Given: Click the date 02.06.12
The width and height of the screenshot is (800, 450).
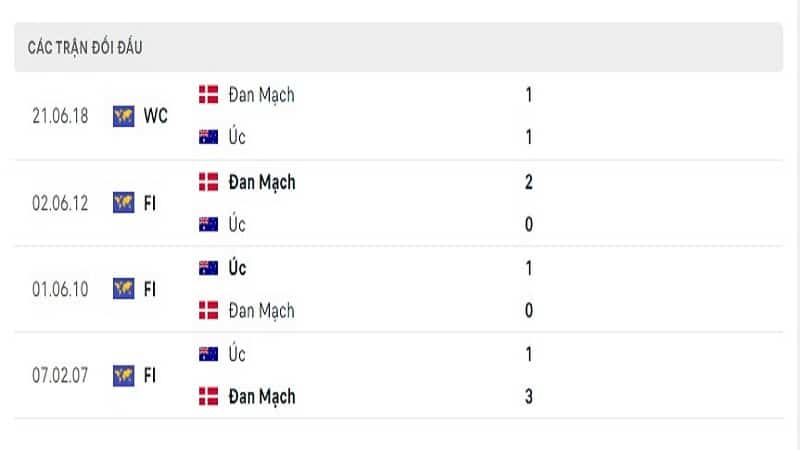Looking at the screenshot, I should tap(60, 203).
